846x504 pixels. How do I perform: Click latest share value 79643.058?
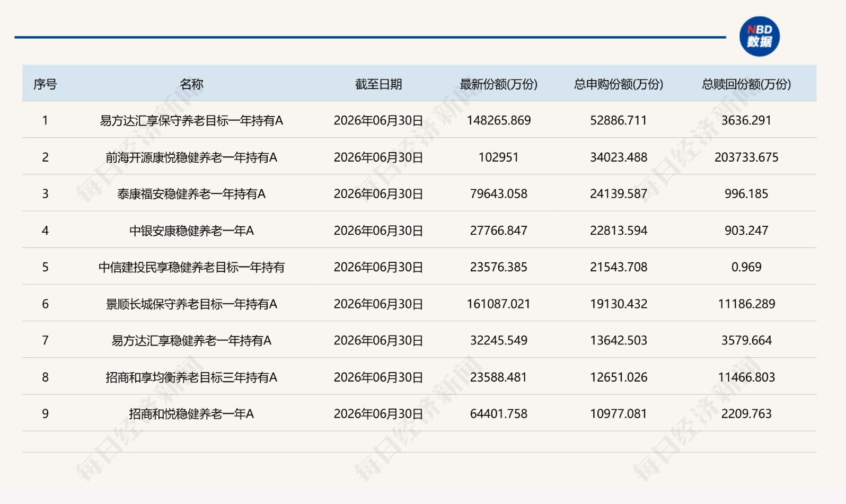click(x=498, y=194)
